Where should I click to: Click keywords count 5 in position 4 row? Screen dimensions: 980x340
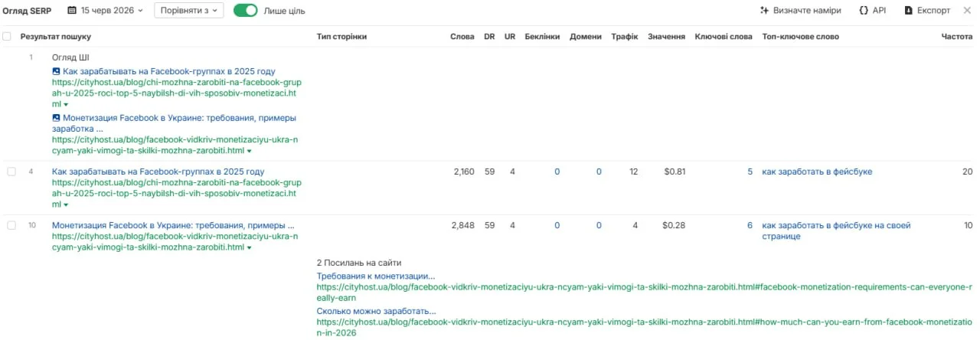point(750,172)
